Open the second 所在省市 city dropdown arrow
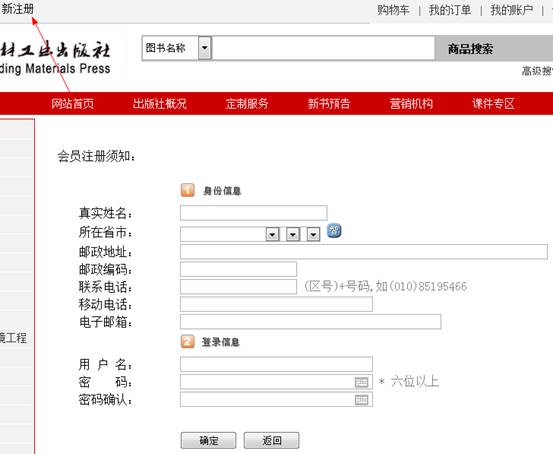 [293, 234]
